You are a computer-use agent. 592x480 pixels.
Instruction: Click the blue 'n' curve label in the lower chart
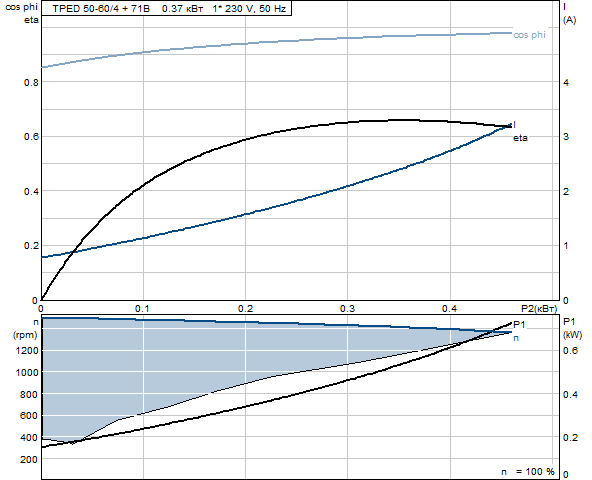tap(516, 338)
